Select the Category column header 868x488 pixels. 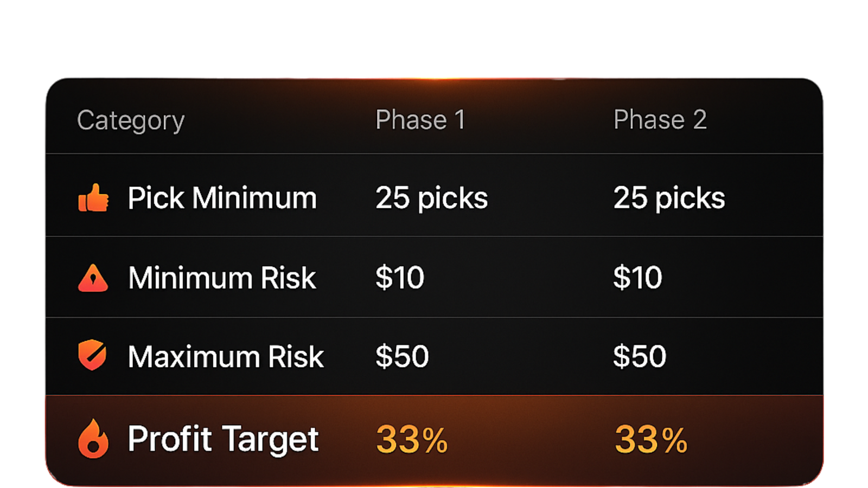click(131, 120)
